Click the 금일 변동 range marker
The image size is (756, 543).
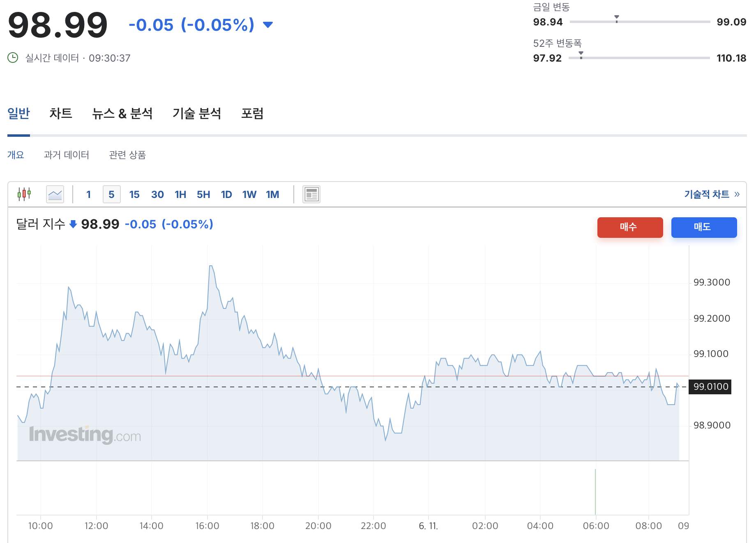[x=617, y=19]
